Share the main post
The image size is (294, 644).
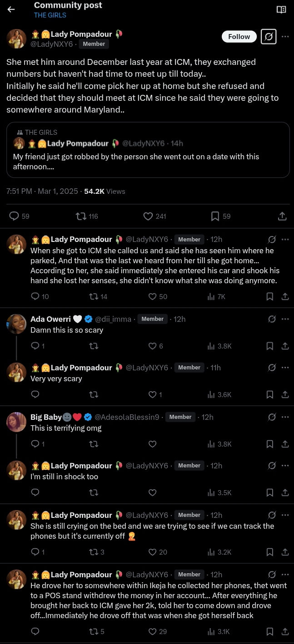point(282,216)
